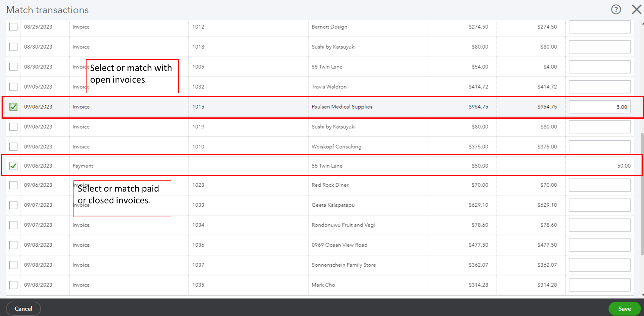Uncheck the Paulsen Medical Supplies invoice
This screenshot has width=644, height=316.
coord(13,106)
